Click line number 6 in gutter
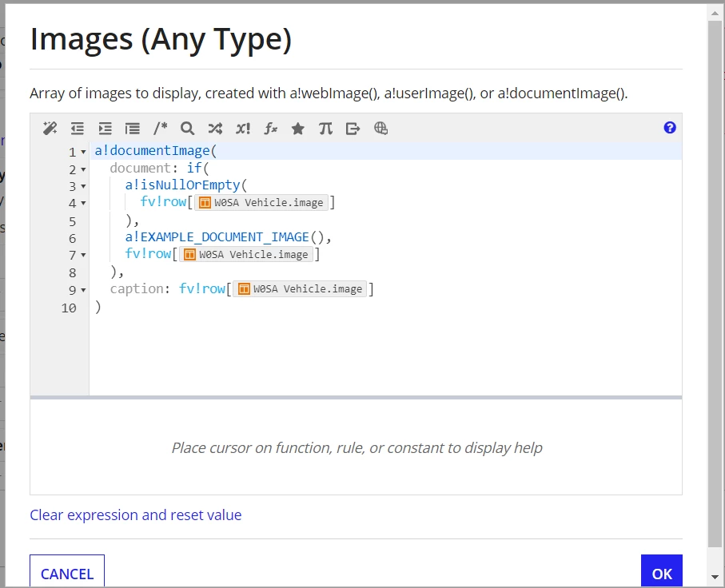The width and height of the screenshot is (725, 588). pyautogui.click(x=73, y=239)
